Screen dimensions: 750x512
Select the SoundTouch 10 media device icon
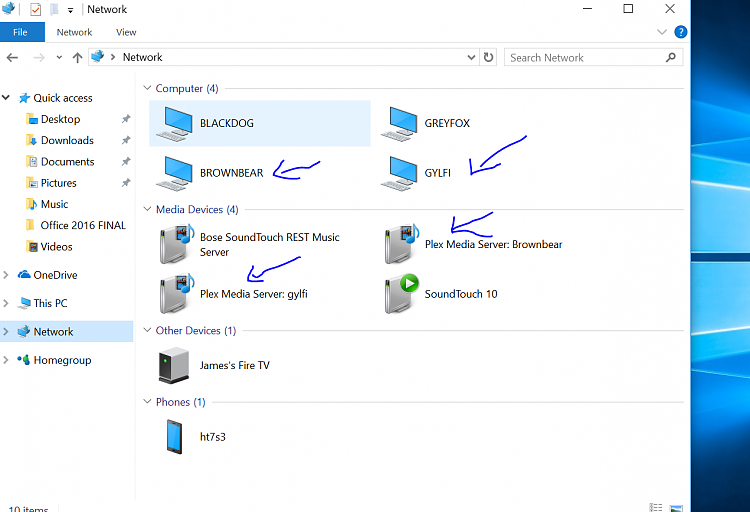[401, 294]
